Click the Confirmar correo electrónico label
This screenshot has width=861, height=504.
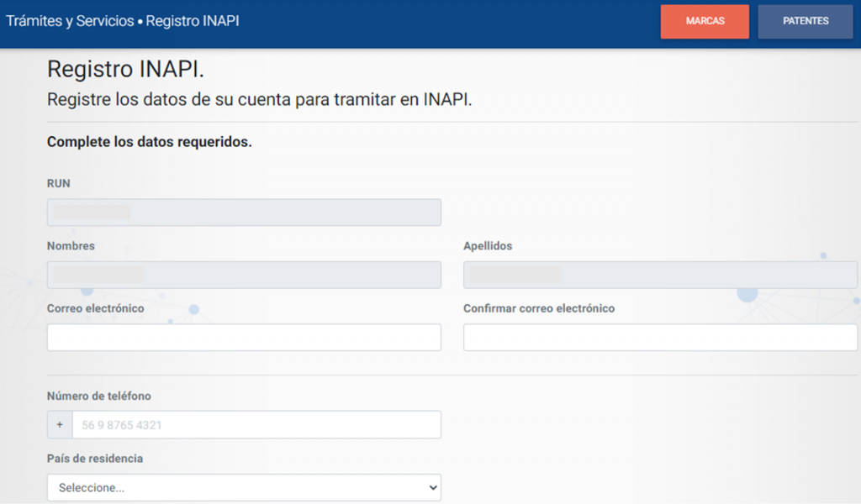538,308
